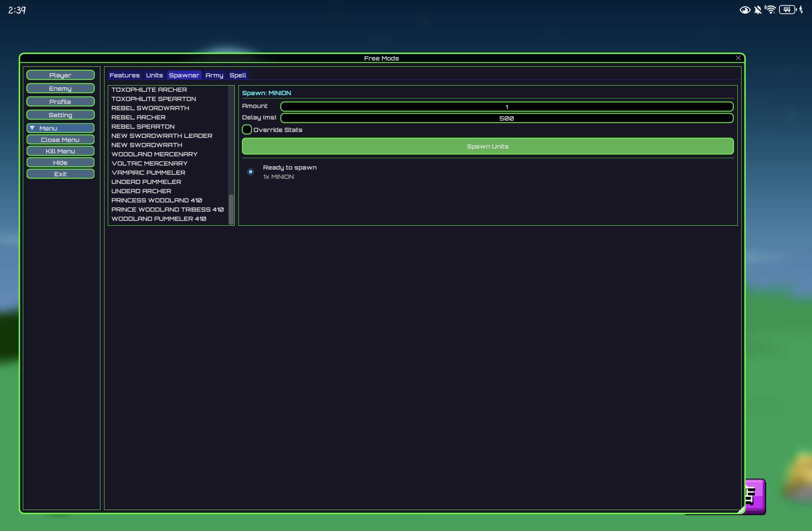Click the eye icon in status bar
This screenshot has width=812, height=531.
tap(745, 10)
